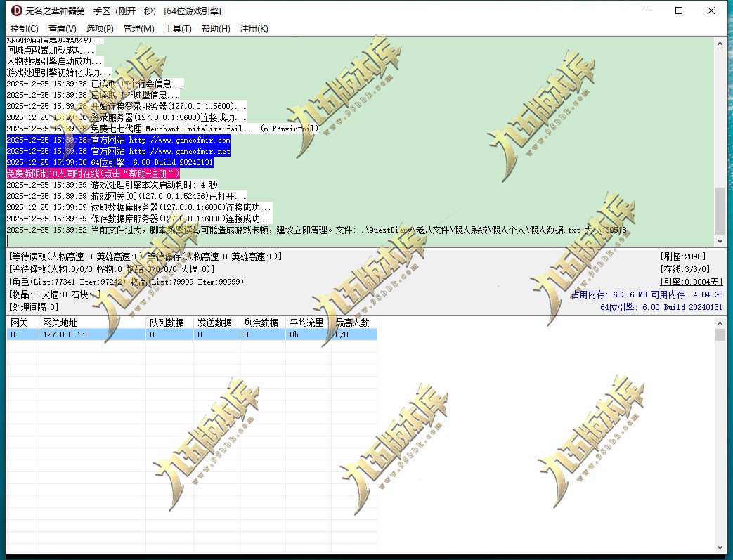
Task: Click the [刷怪:2090] status text
Action: click(x=683, y=256)
